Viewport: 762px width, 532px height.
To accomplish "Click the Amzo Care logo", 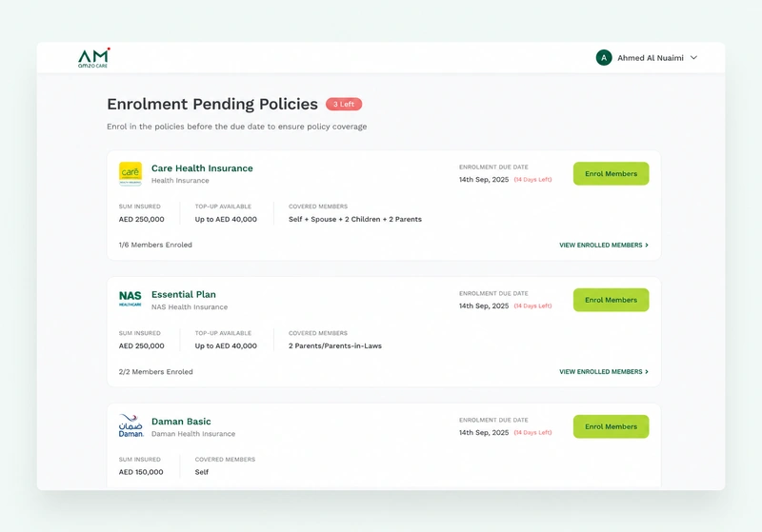I will pyautogui.click(x=93, y=58).
